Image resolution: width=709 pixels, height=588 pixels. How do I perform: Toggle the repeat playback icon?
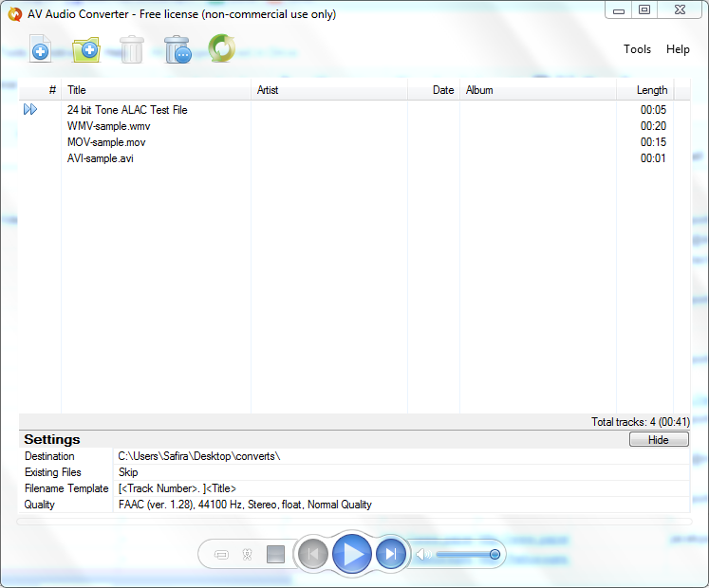(x=221, y=555)
